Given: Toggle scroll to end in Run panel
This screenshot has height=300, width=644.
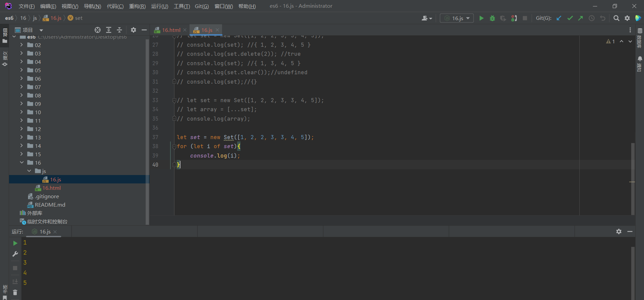Looking at the screenshot, I should click(x=15, y=282).
